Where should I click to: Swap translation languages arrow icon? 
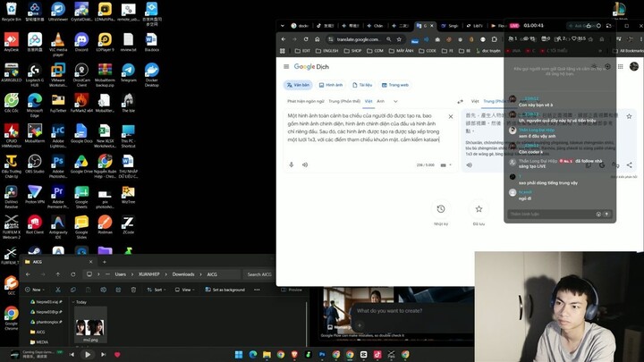(x=460, y=101)
